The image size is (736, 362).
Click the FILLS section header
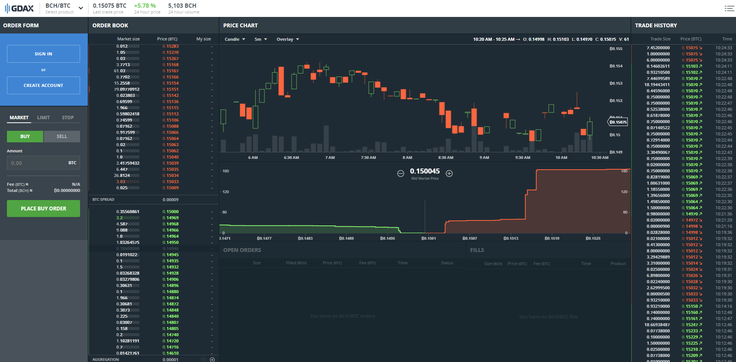coord(477,250)
